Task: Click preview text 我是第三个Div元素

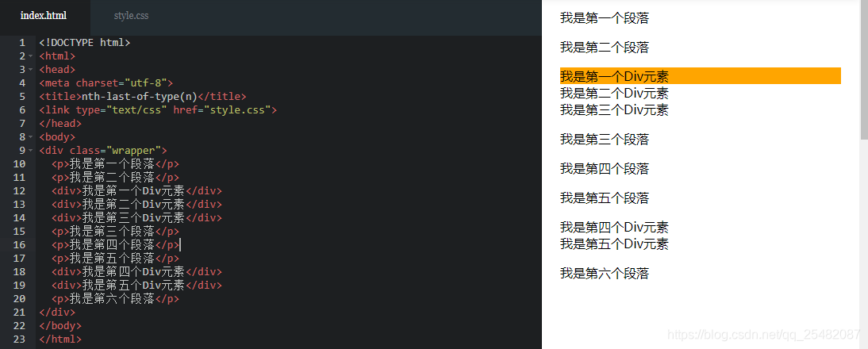Action: coord(614,110)
